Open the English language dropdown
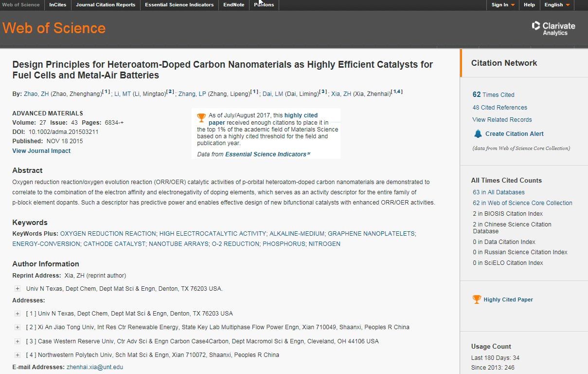588x374 pixels. 557,5
